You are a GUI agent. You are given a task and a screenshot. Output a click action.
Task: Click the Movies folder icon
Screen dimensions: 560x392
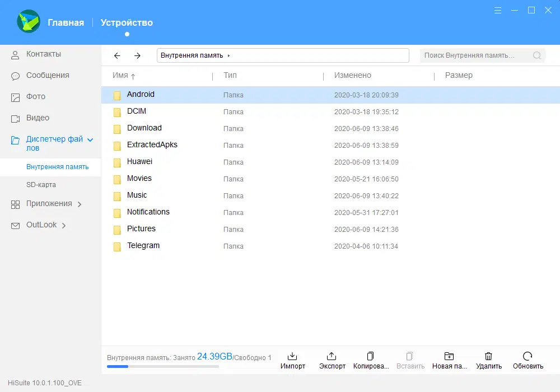click(x=117, y=180)
